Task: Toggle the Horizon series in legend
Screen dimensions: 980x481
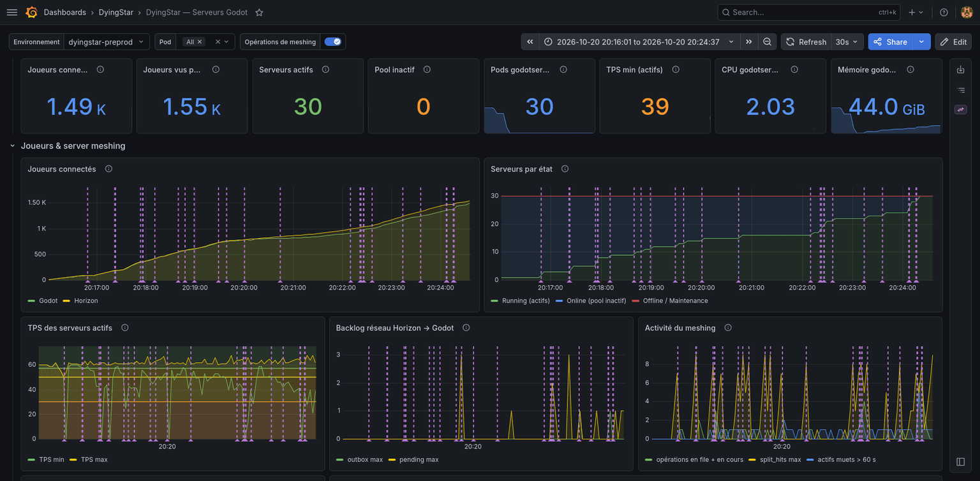Action: point(86,300)
